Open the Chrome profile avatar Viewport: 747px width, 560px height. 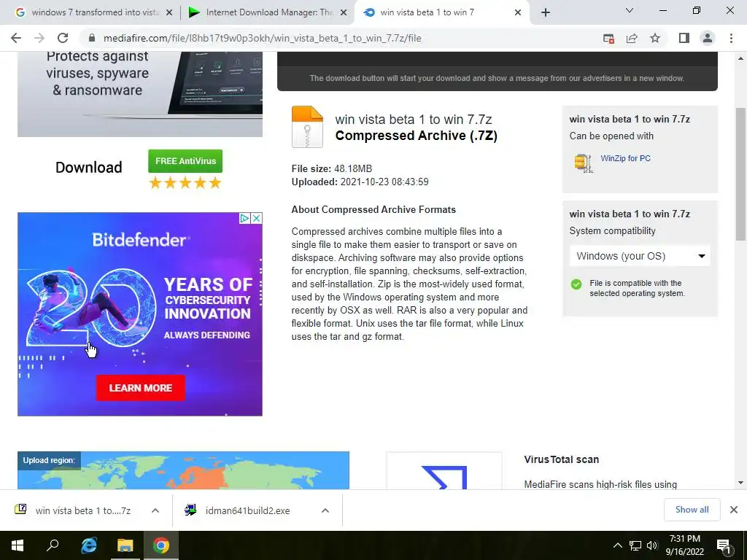click(708, 38)
